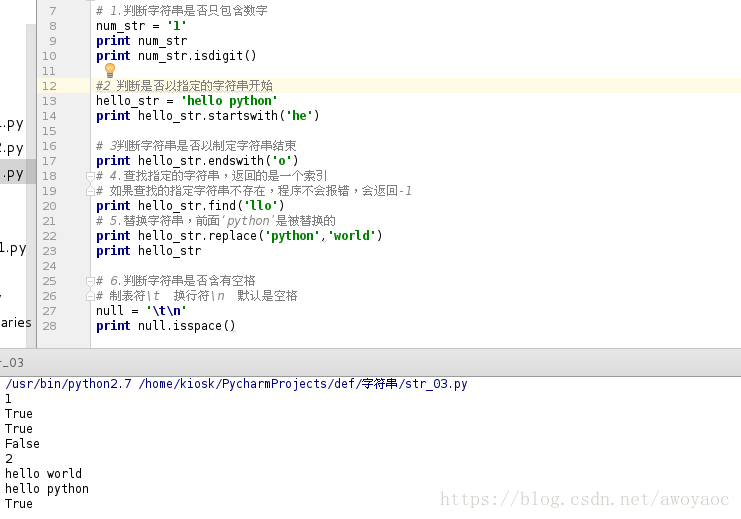The width and height of the screenshot is (741, 519).
Task: Click line number 24 in the gutter
Action: pyautogui.click(x=49, y=266)
